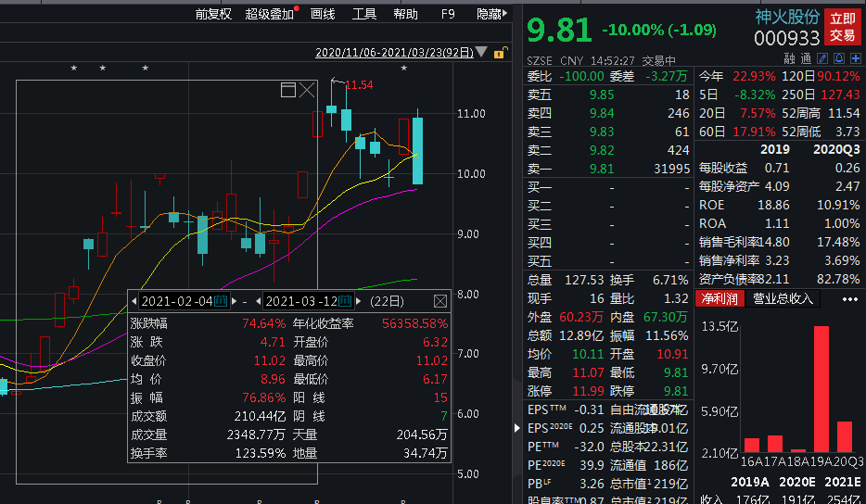Toggle the chart lock icon
Viewport: 866px width, 504px height.
(x=499, y=53)
